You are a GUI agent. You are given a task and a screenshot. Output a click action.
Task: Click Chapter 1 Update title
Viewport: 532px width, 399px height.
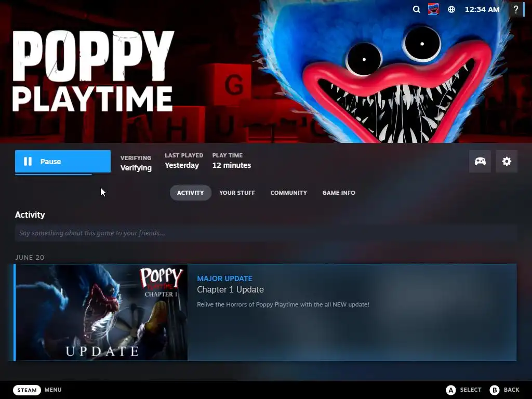(x=230, y=290)
